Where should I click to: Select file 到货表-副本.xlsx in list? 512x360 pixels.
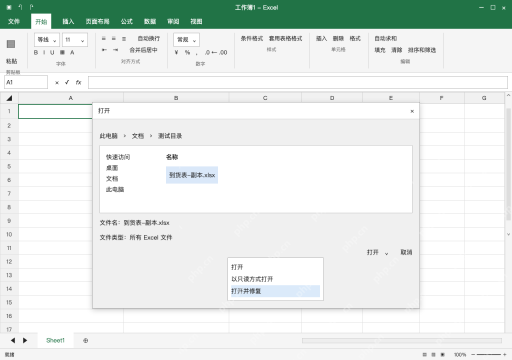pyautogui.click(x=192, y=175)
